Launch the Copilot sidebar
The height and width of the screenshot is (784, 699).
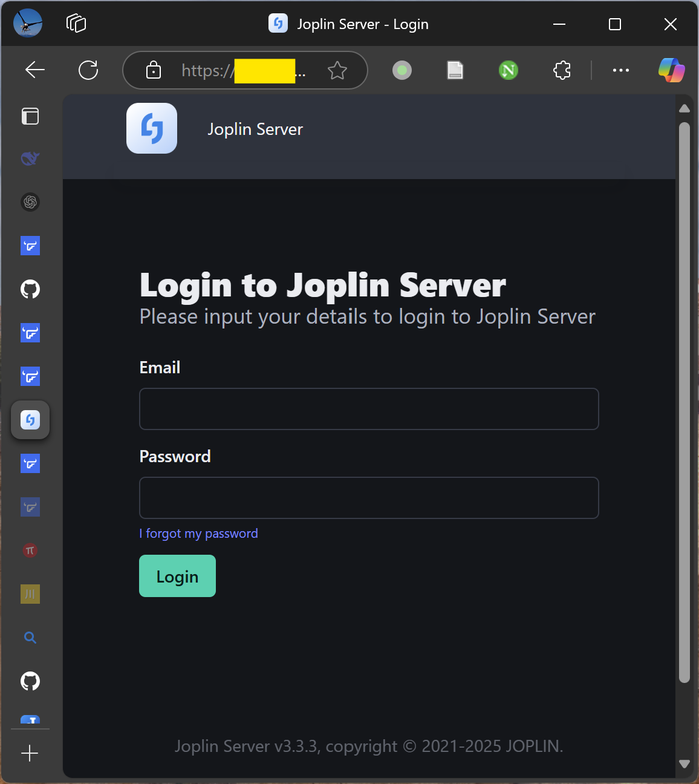[672, 70]
